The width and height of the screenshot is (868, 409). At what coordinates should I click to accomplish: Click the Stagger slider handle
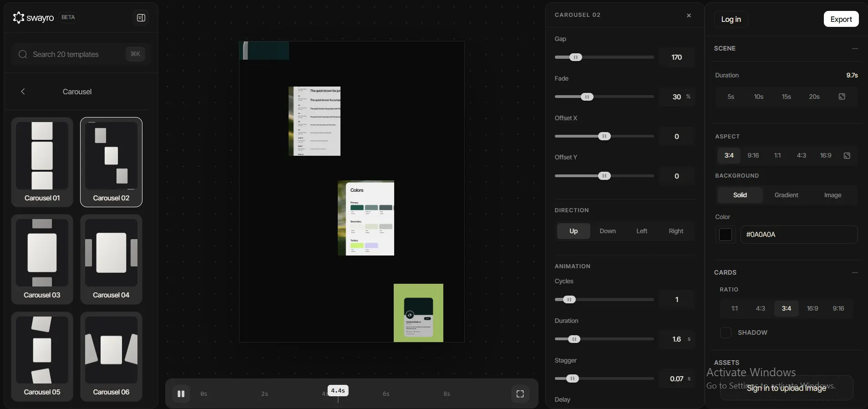573,378
